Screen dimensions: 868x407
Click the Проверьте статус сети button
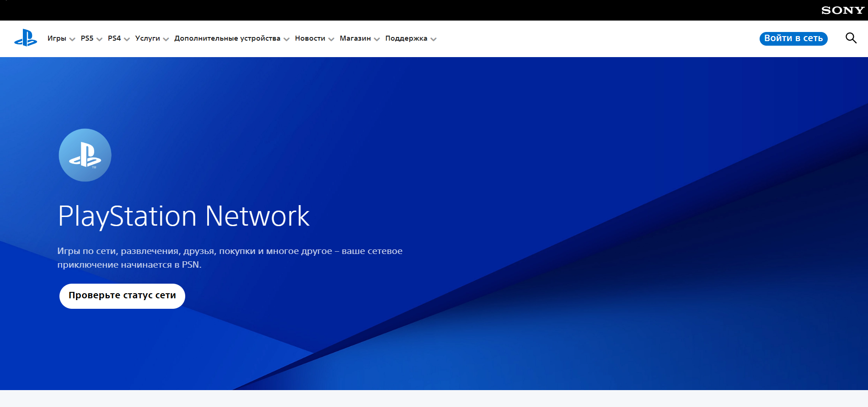coord(122,296)
